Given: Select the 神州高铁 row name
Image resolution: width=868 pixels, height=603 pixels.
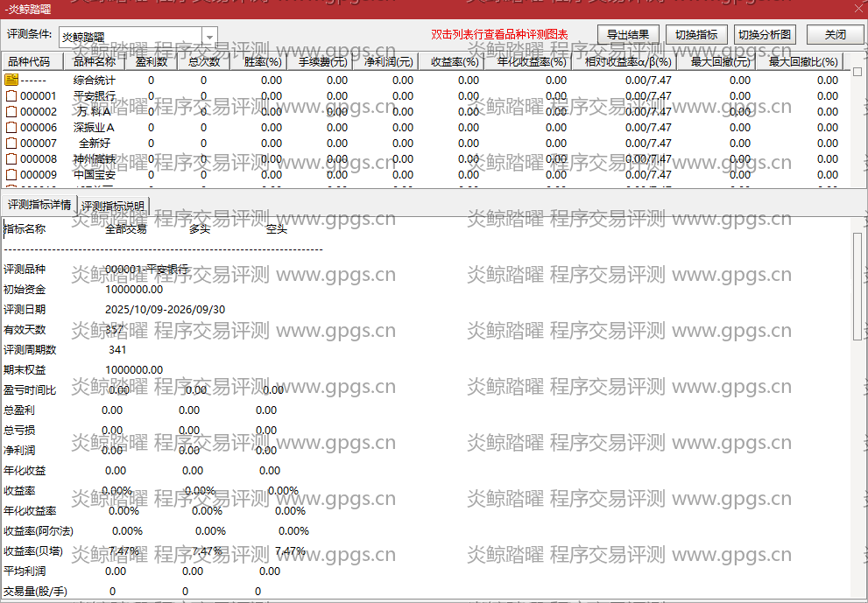Looking at the screenshot, I should tap(94, 158).
